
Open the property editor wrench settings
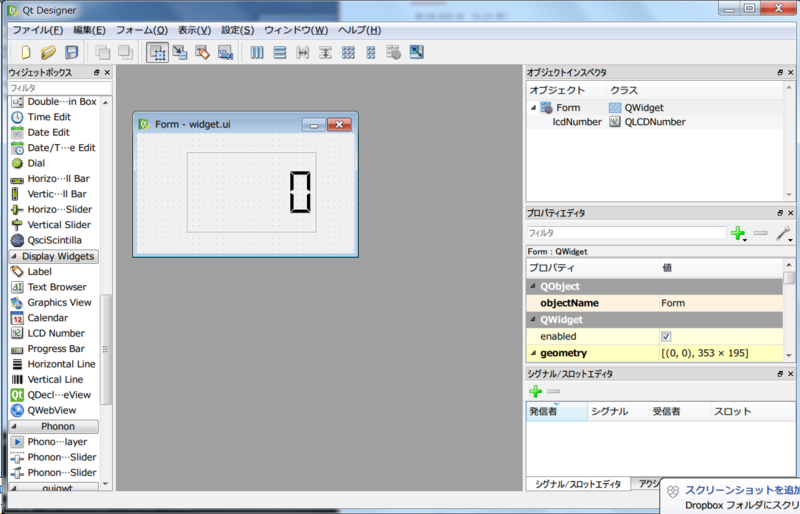coord(784,233)
